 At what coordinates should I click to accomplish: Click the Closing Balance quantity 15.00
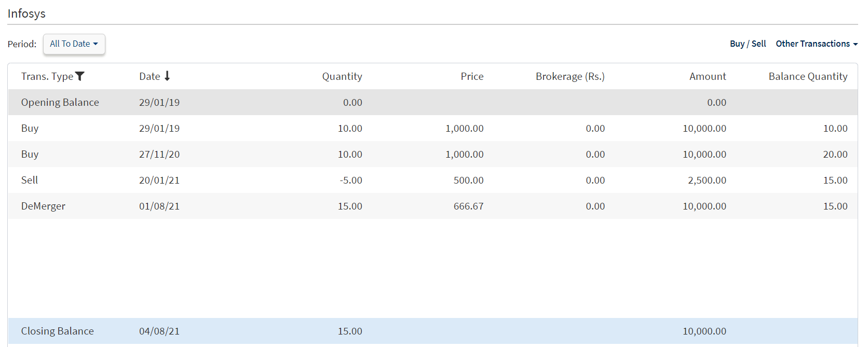pos(350,331)
